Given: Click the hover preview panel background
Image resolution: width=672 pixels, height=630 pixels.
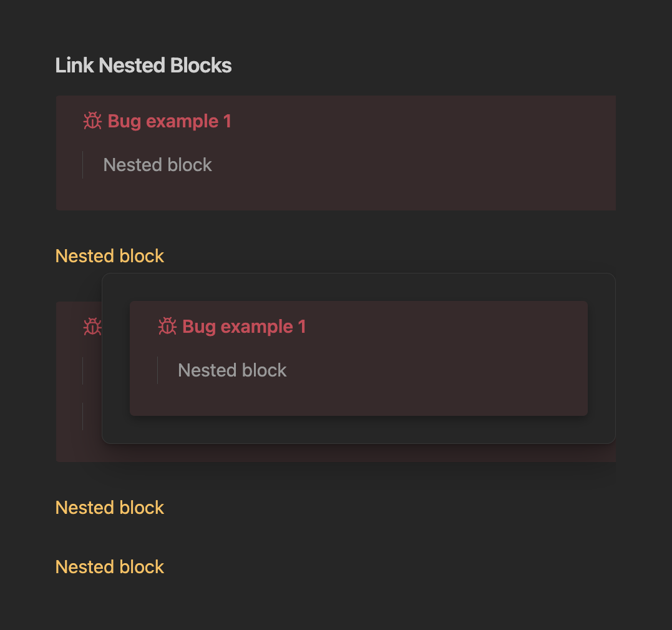Looking at the screenshot, I should [359, 431].
